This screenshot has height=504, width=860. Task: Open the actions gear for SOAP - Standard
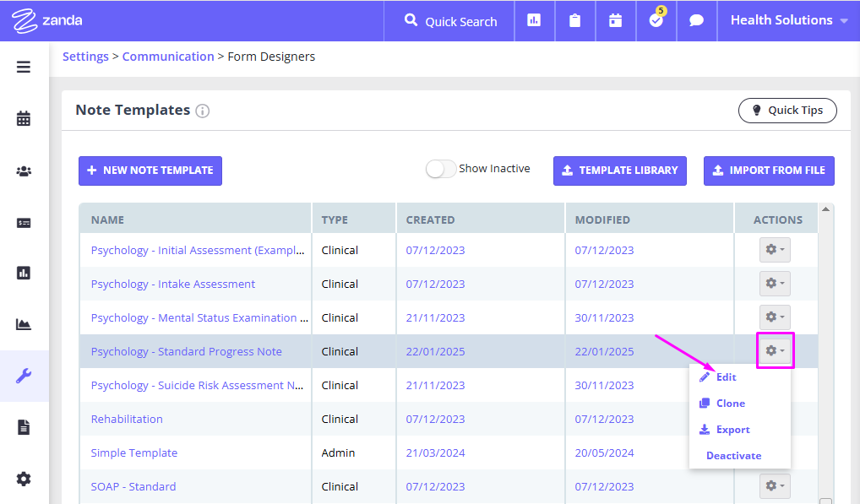click(x=774, y=485)
